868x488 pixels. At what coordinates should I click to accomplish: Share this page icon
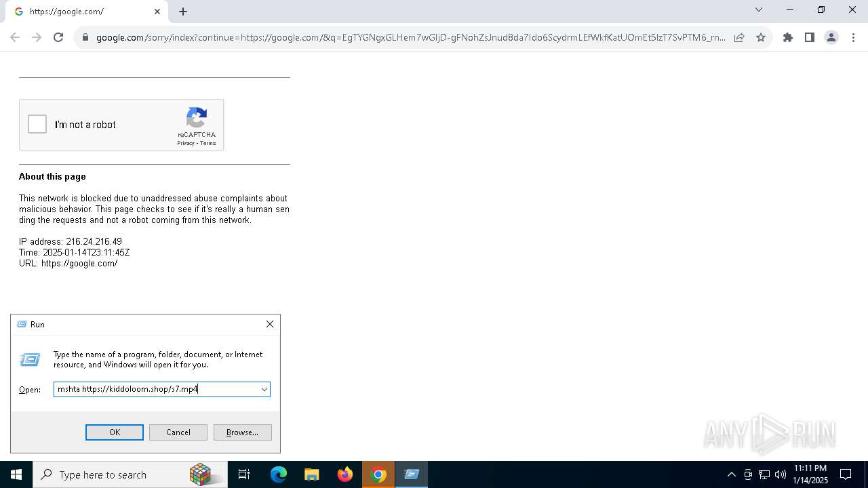[x=739, y=37]
